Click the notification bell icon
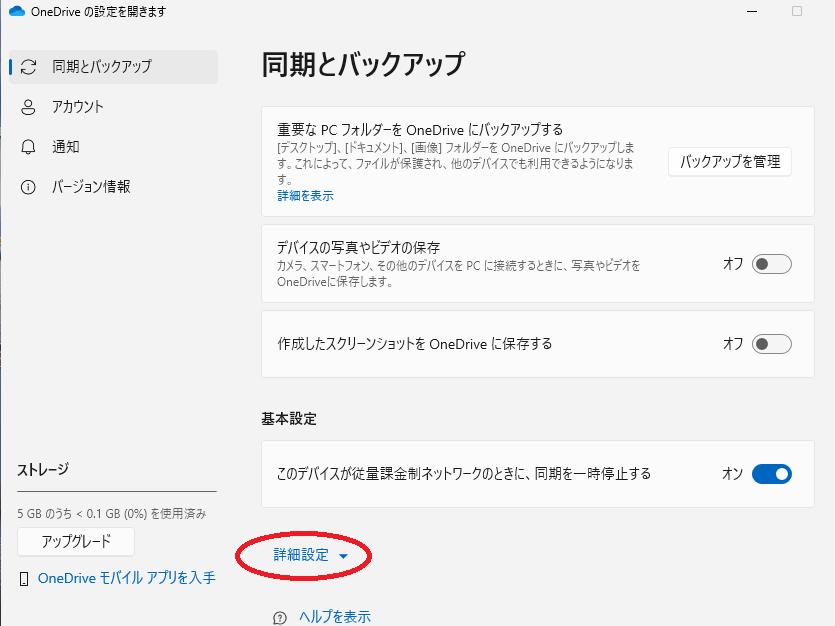Screen dimensions: 835x626 (28, 147)
